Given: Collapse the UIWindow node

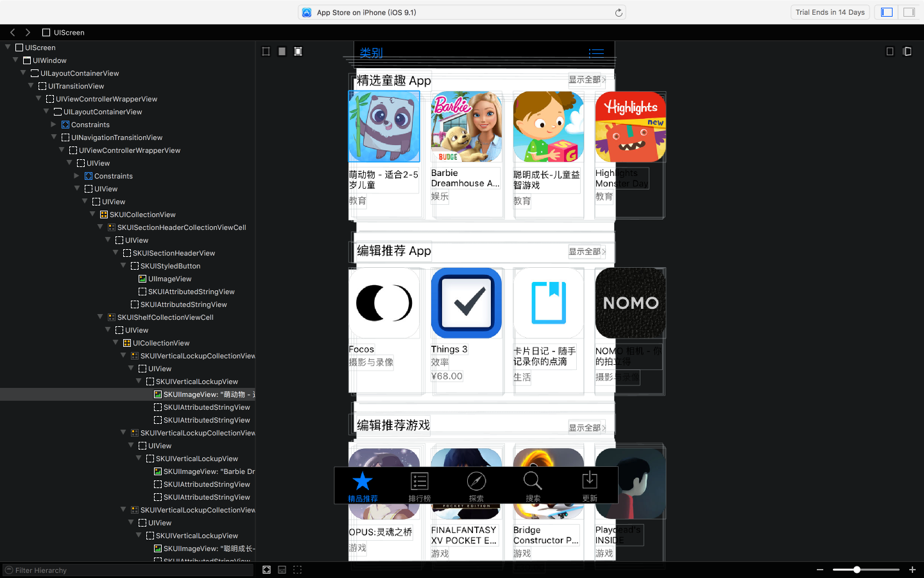Looking at the screenshot, I should click(15, 60).
